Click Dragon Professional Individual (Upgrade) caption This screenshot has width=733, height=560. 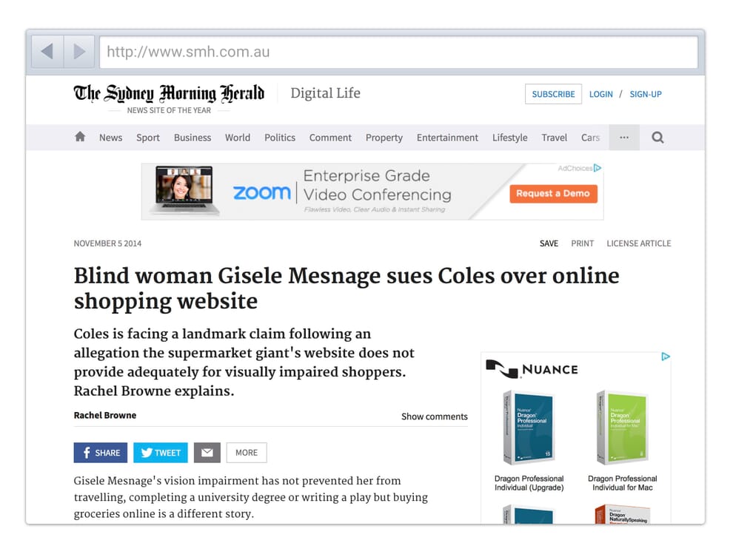[529, 483]
